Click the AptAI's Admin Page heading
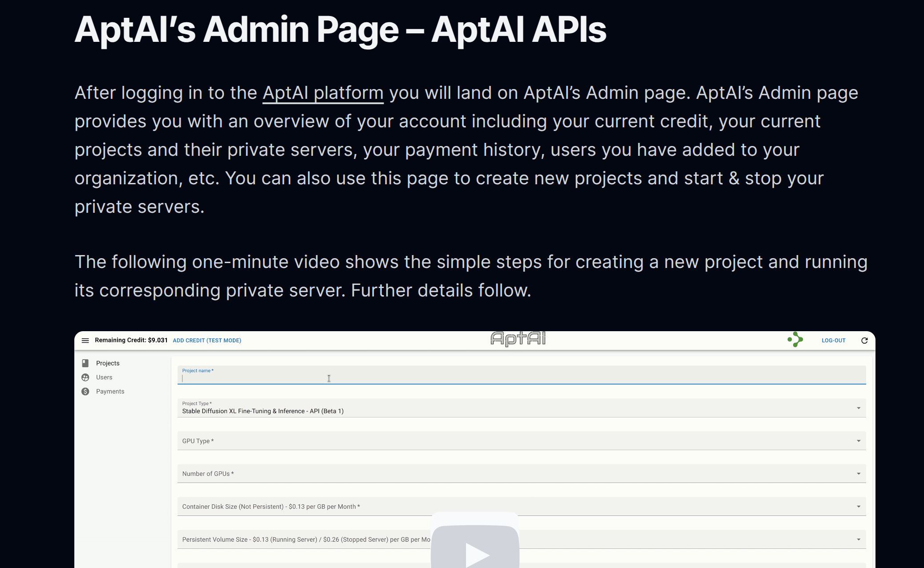924x568 pixels. point(340,30)
